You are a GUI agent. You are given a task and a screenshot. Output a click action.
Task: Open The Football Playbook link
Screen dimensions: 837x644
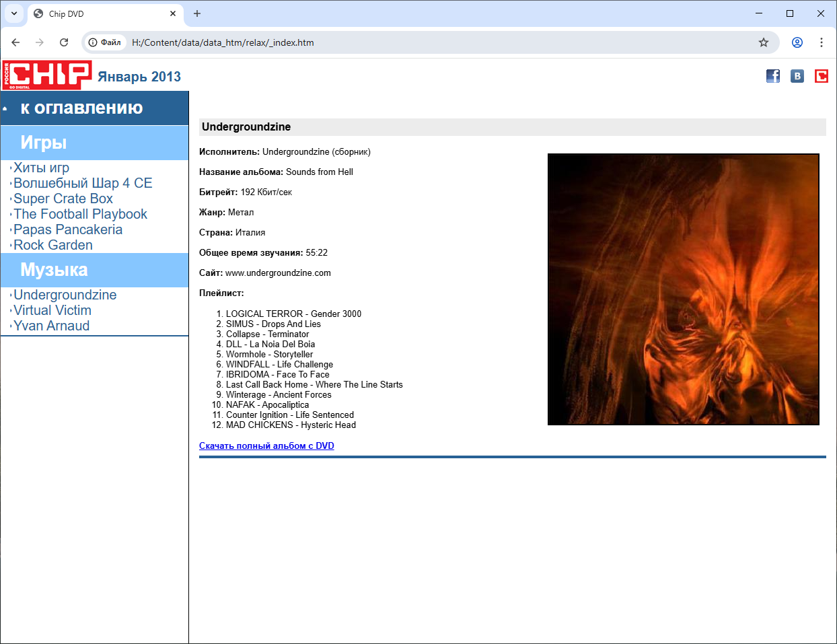point(80,214)
